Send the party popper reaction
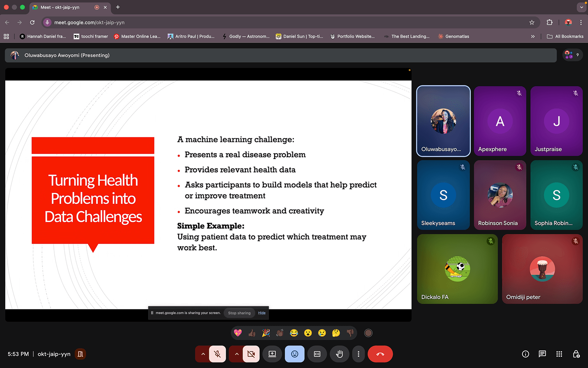This screenshot has width=588, height=368. pyautogui.click(x=266, y=333)
